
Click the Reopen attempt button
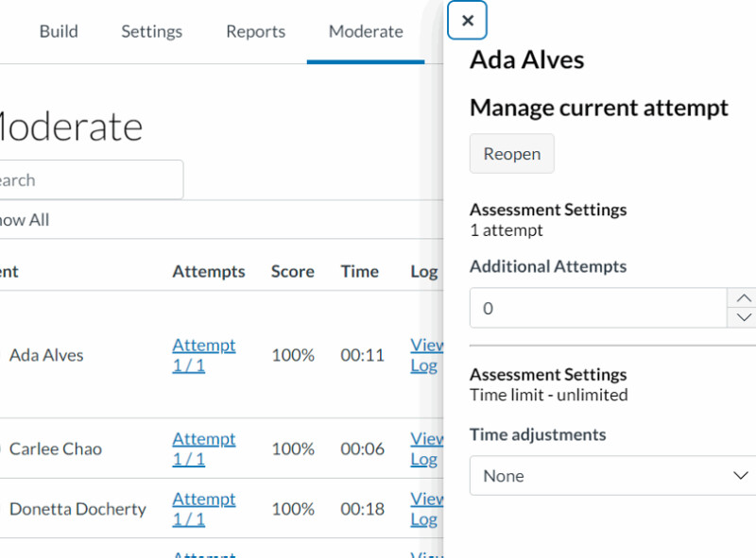click(x=511, y=154)
